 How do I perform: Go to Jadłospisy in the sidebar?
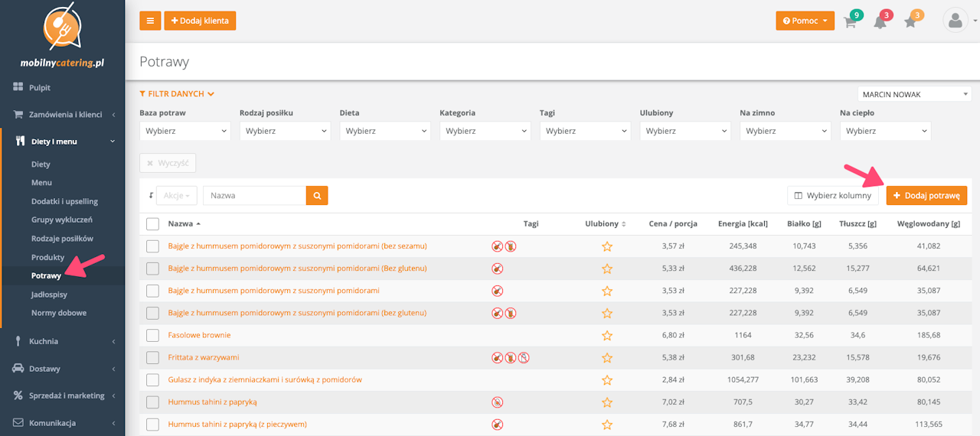pyautogui.click(x=50, y=294)
